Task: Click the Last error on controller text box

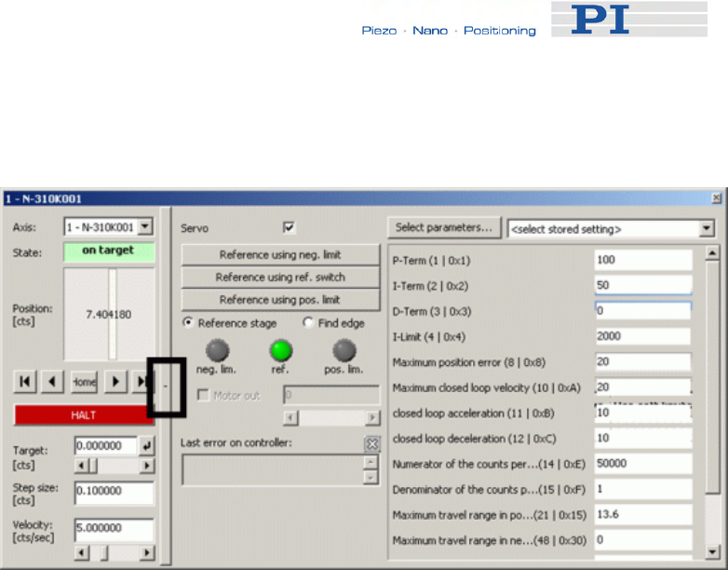Action: (273, 470)
